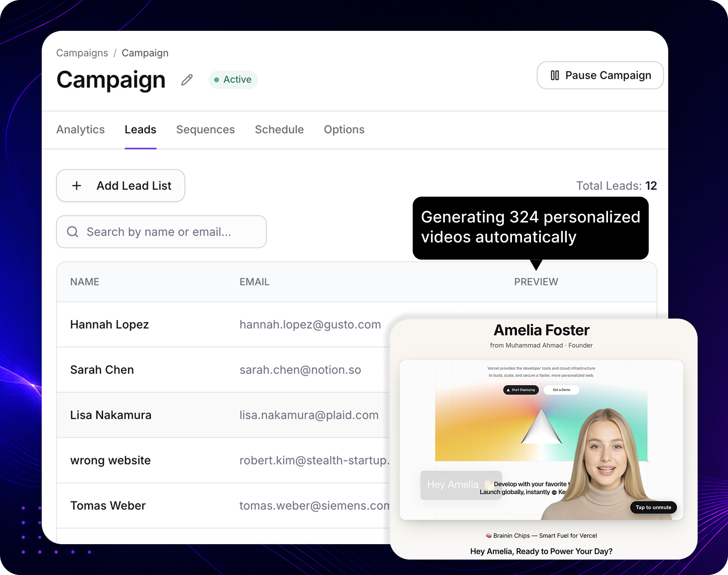Image resolution: width=728 pixels, height=575 pixels.
Task: Open the Sequences tab
Action: pyautogui.click(x=205, y=130)
